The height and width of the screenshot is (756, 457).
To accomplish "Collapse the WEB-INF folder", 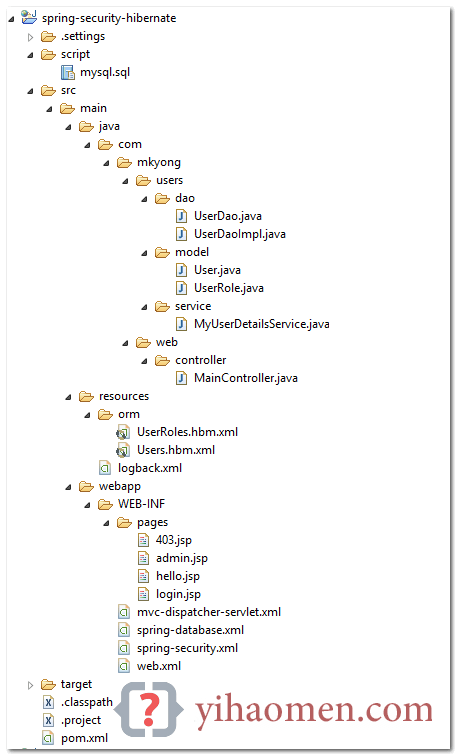I will 87,505.
